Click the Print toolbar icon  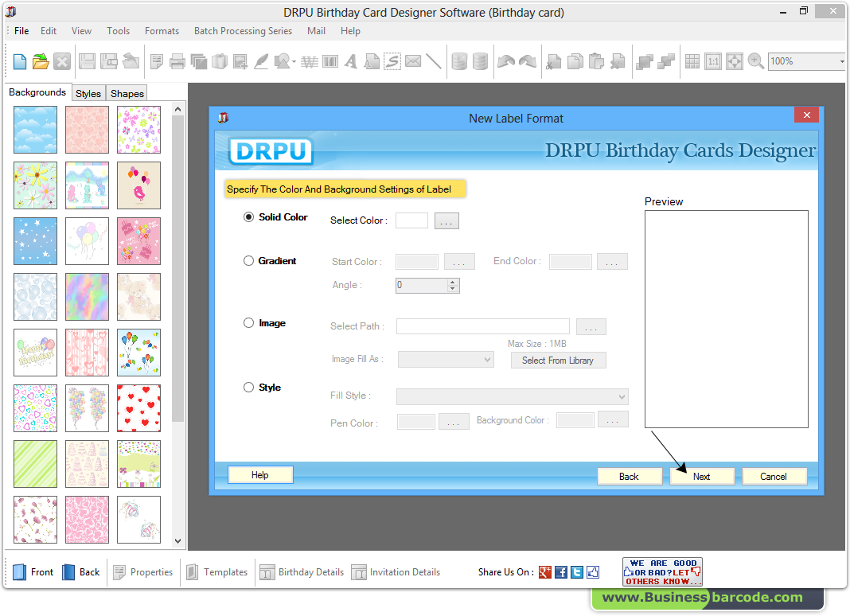coord(177,61)
